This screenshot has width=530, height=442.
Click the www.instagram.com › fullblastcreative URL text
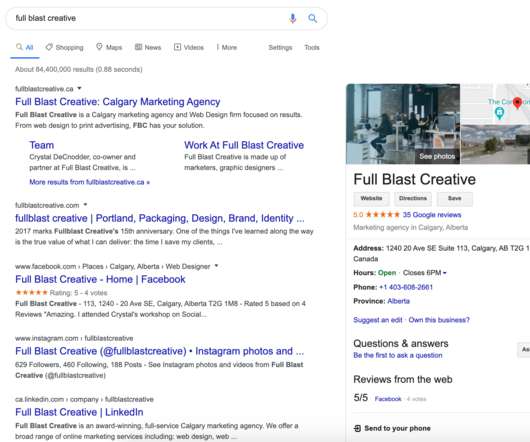point(74,338)
